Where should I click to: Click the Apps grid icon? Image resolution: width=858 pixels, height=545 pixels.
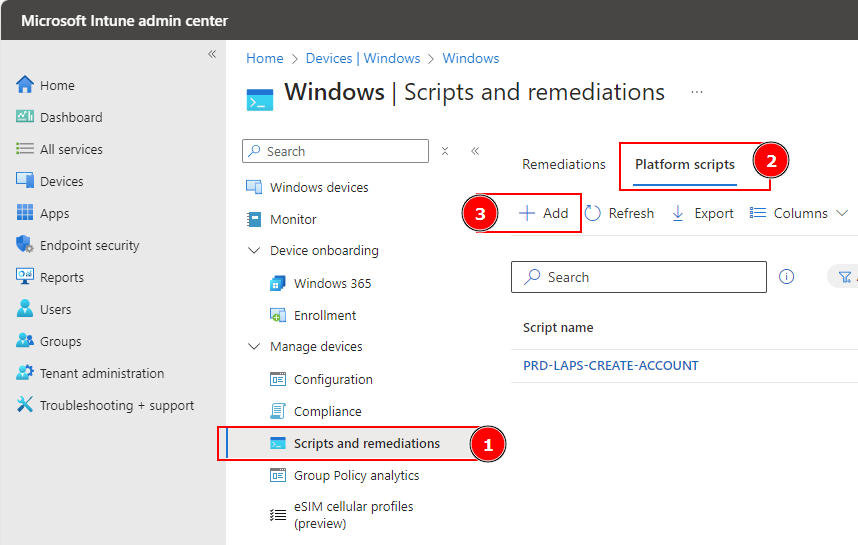25,212
